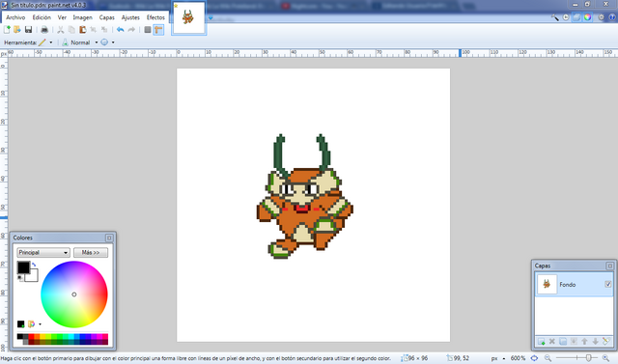This screenshot has width=618, height=364.
Task: Open the Efectos menu
Action: [x=155, y=17]
